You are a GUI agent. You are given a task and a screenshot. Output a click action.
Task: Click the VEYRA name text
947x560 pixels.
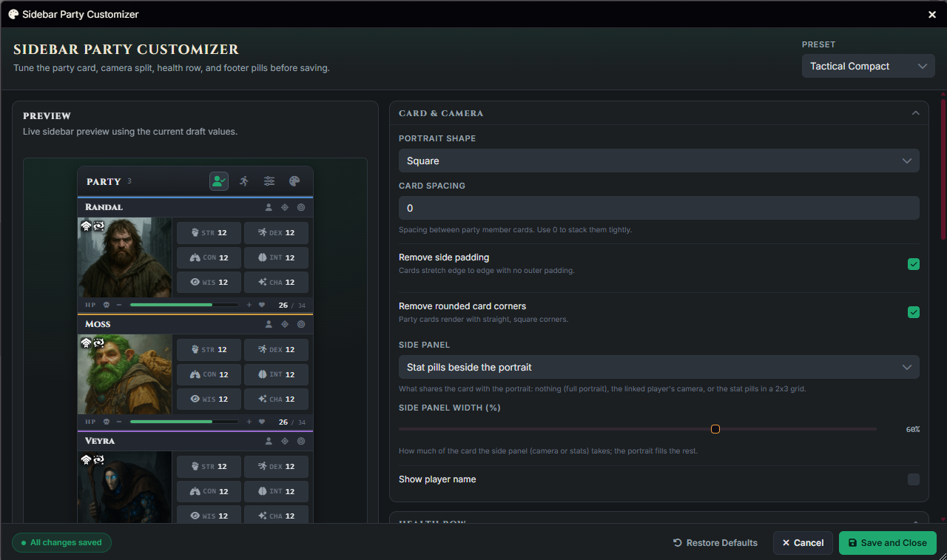[100, 442]
